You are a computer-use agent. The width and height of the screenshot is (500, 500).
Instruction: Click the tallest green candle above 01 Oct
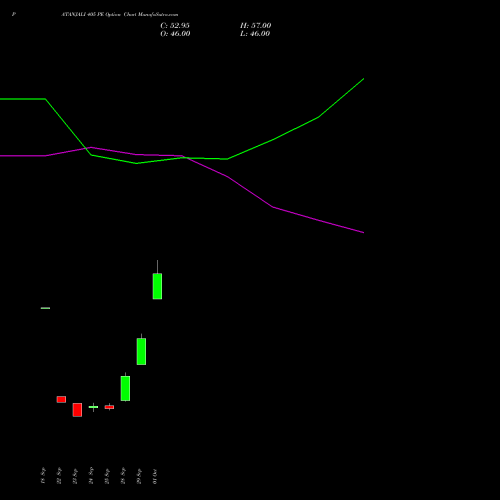click(x=157, y=286)
